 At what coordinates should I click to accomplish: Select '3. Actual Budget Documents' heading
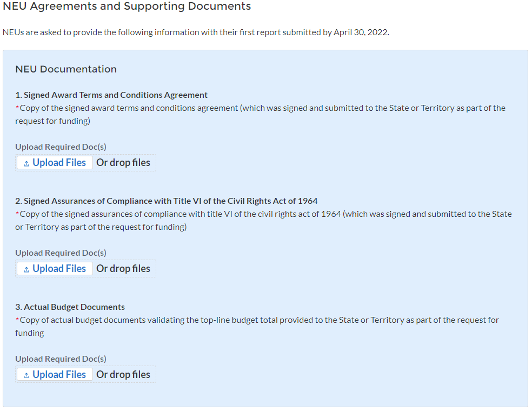pyautogui.click(x=70, y=307)
